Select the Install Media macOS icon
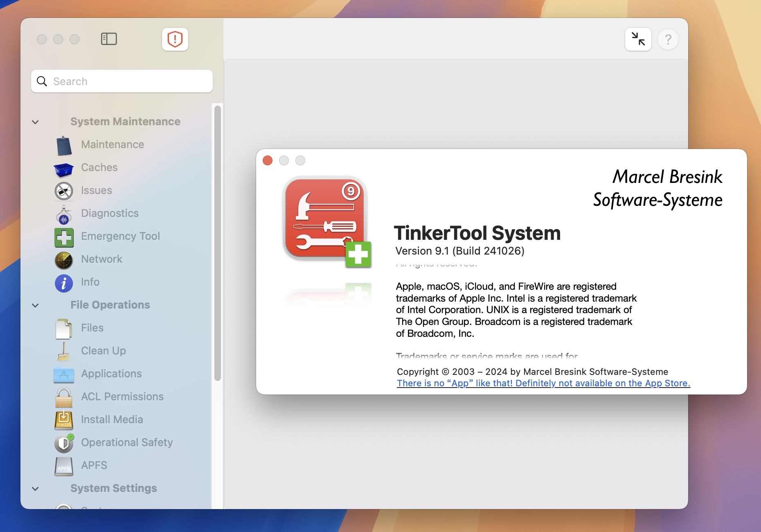Viewport: 761px width, 532px height. coord(64,420)
